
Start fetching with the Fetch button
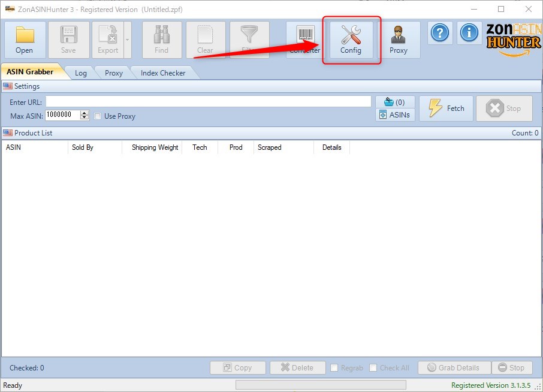coord(446,108)
